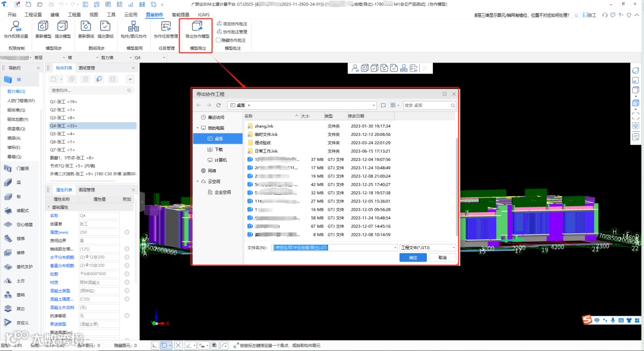This screenshot has height=351, width=644.
Task: Click the refresh icon in export dialog
Action: pyautogui.click(x=218, y=105)
